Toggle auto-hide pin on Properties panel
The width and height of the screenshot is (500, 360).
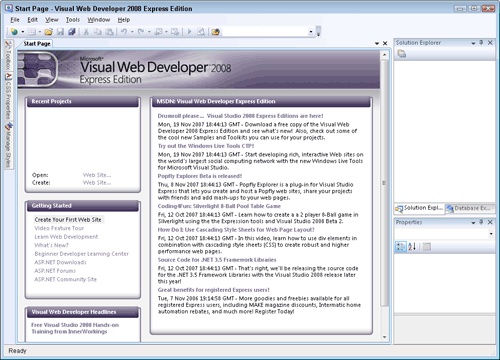click(481, 222)
